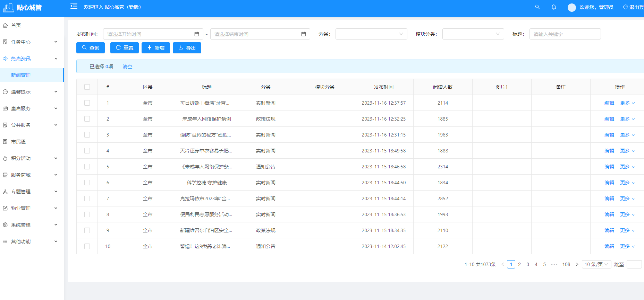Select 新闻管理 submenu item

pyautogui.click(x=32, y=75)
